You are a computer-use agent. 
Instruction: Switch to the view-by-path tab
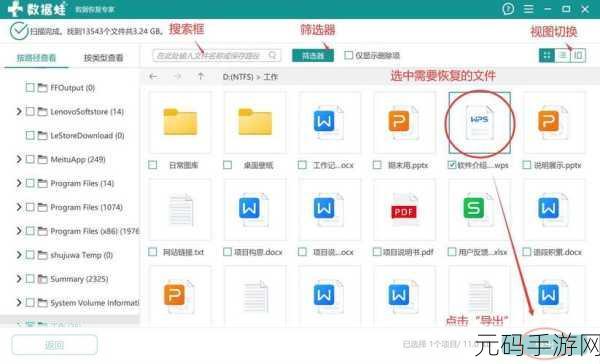36,58
